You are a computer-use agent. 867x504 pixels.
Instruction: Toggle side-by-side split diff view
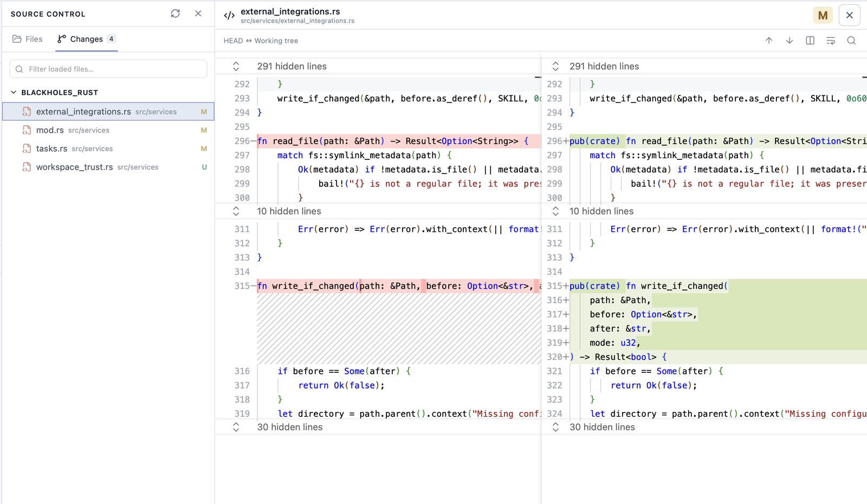pyautogui.click(x=810, y=41)
